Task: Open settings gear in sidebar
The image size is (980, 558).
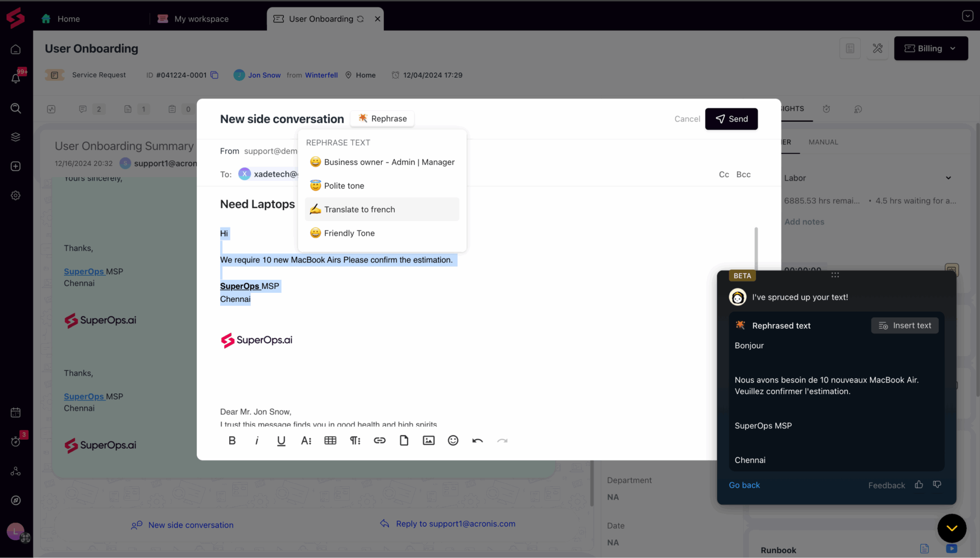Action: pos(16,195)
